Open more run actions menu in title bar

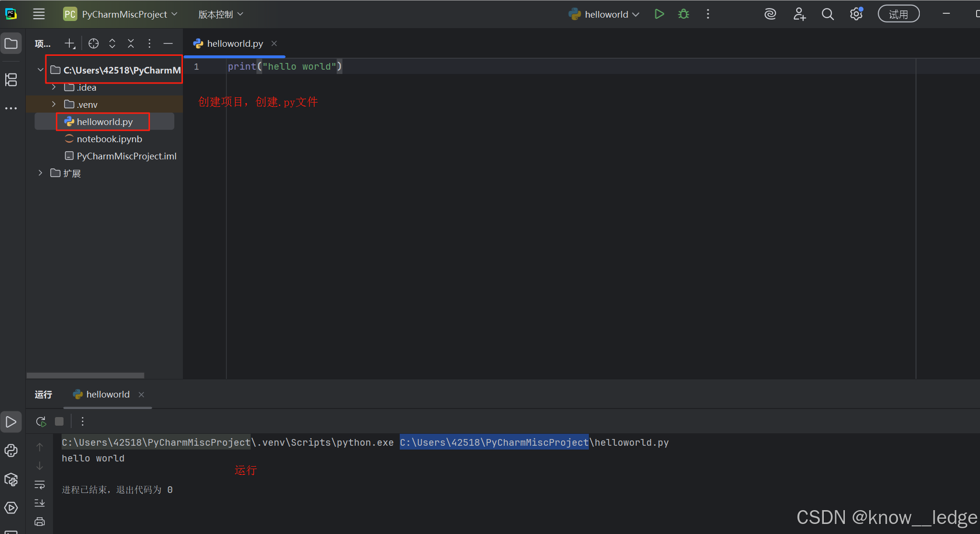point(708,14)
